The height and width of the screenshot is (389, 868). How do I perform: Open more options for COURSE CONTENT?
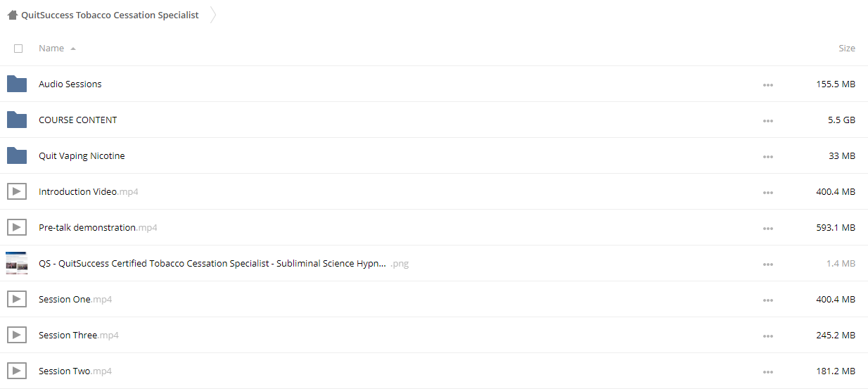coord(767,120)
